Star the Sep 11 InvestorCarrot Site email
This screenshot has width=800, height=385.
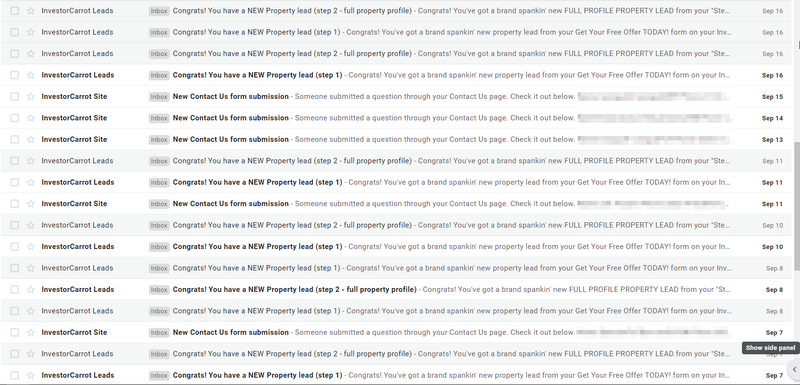31,203
